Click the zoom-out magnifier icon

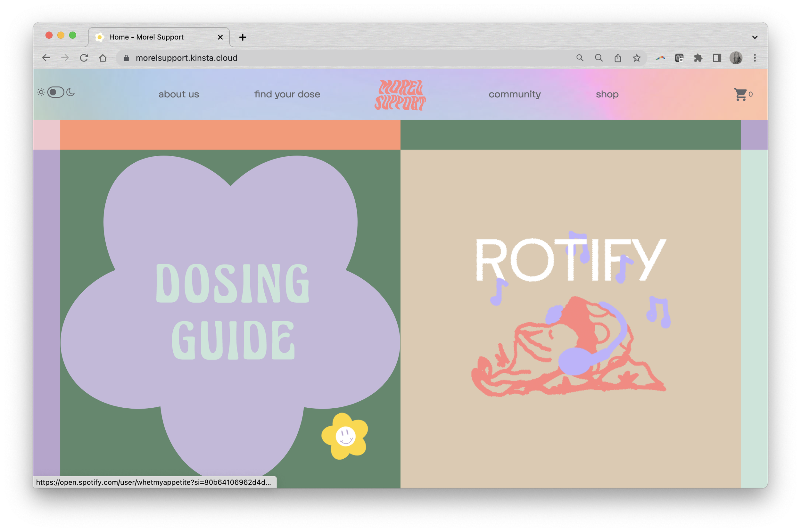pos(599,58)
